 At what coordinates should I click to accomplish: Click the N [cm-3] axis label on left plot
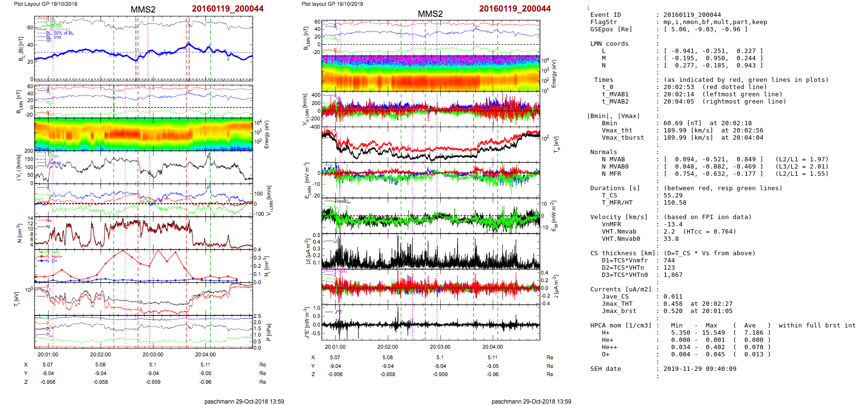[x=20, y=233]
